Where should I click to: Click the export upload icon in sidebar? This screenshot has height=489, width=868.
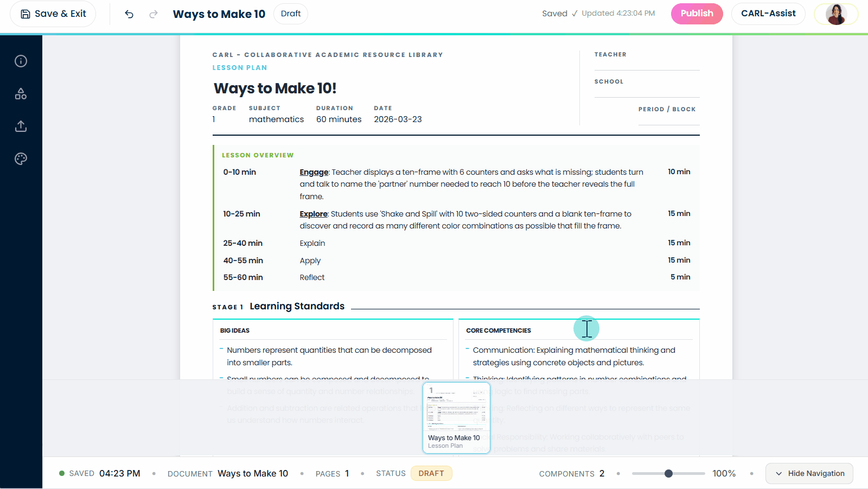21,126
